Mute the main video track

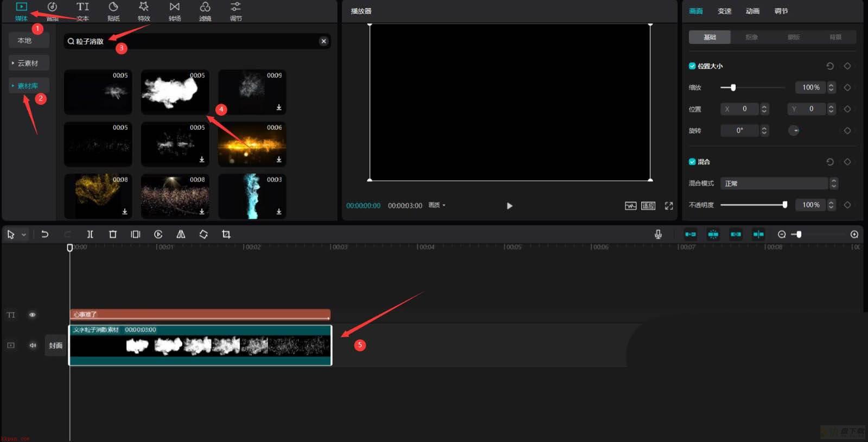(x=33, y=345)
